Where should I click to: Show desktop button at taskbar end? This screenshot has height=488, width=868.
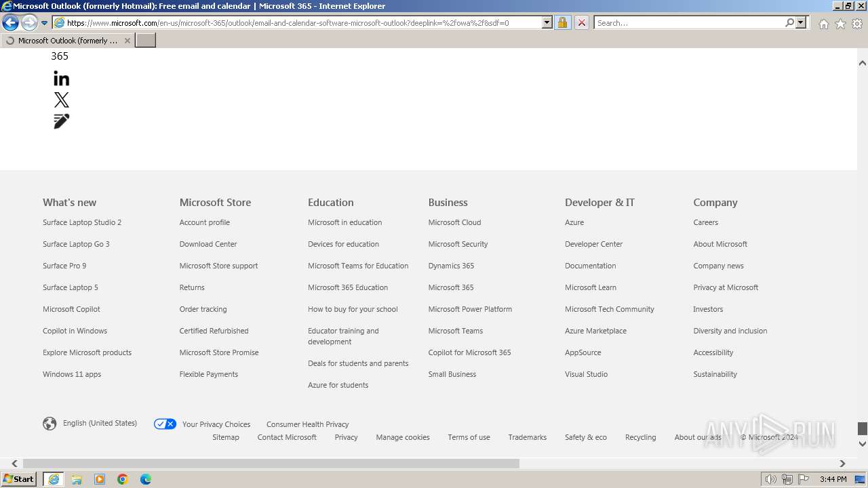pyautogui.click(x=861, y=479)
